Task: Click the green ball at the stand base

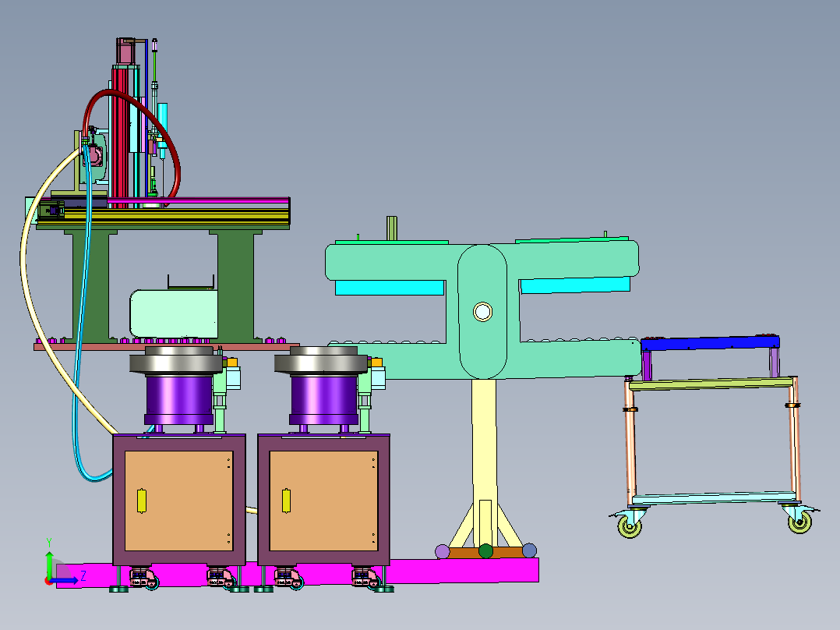Action: click(x=485, y=550)
